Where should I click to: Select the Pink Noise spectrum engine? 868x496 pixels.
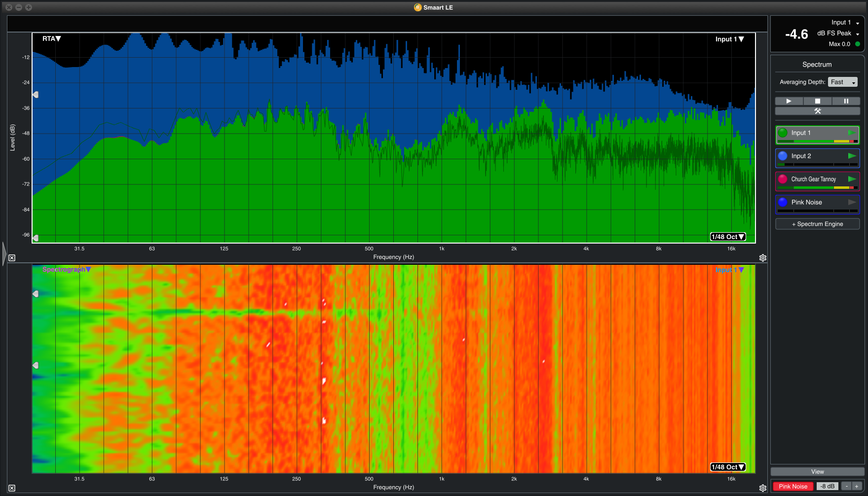(817, 204)
